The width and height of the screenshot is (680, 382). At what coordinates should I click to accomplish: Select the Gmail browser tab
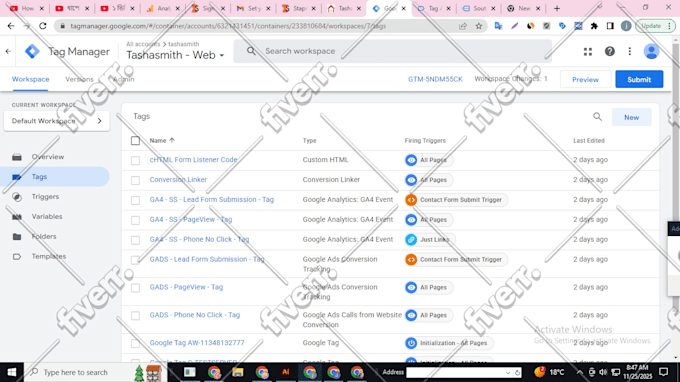tap(253, 8)
